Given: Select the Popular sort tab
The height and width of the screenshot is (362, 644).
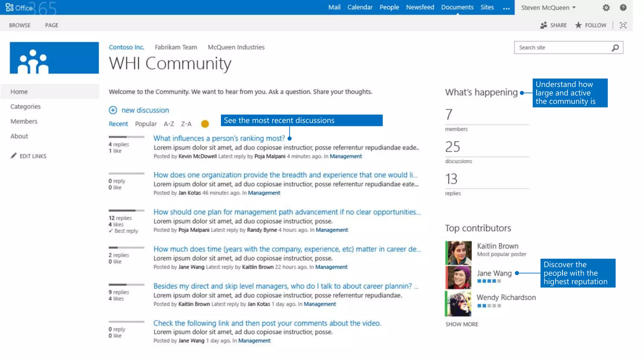Looking at the screenshot, I should click(x=146, y=124).
